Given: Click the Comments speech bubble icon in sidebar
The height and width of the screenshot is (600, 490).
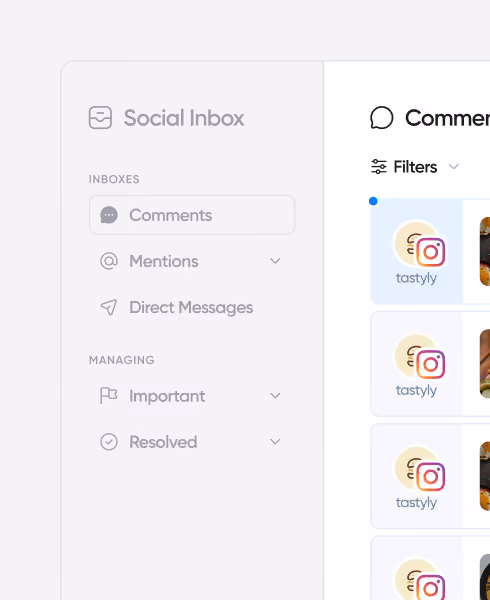Looking at the screenshot, I should (109, 215).
